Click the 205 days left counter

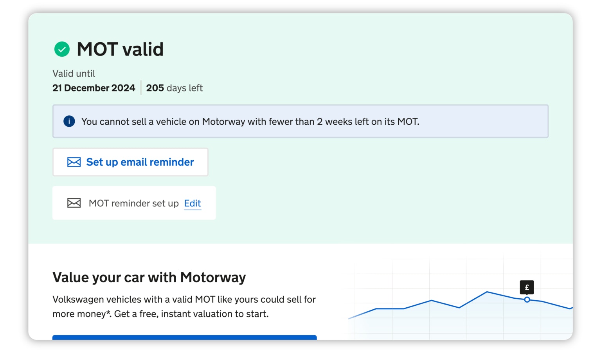click(x=175, y=88)
